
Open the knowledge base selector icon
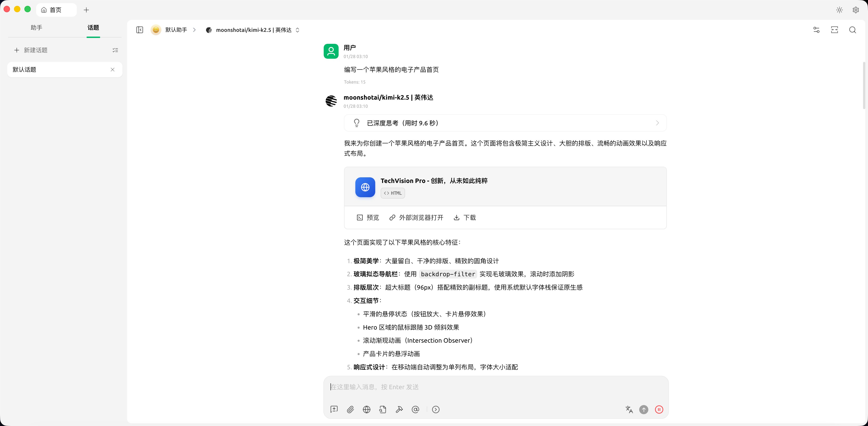(382, 410)
